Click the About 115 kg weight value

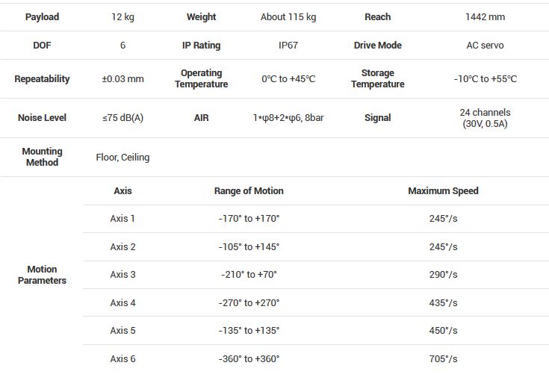point(288,17)
